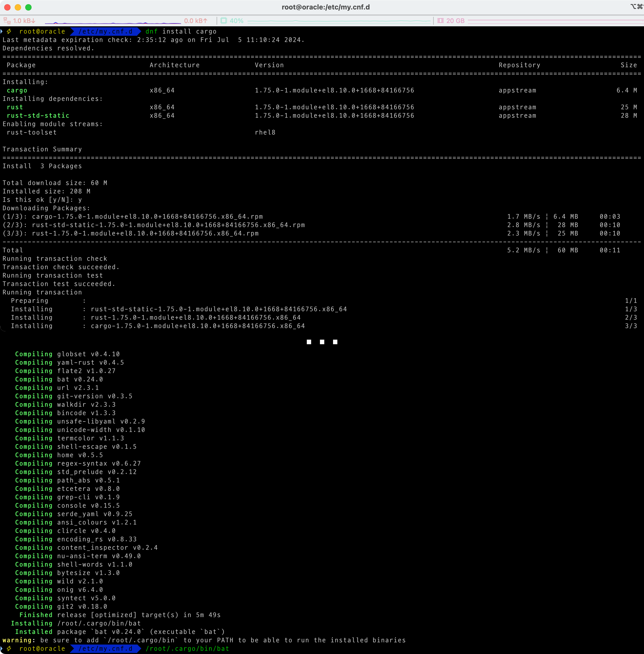Click the memory icon beside 20 GB
The height and width of the screenshot is (654, 644).
440,21
